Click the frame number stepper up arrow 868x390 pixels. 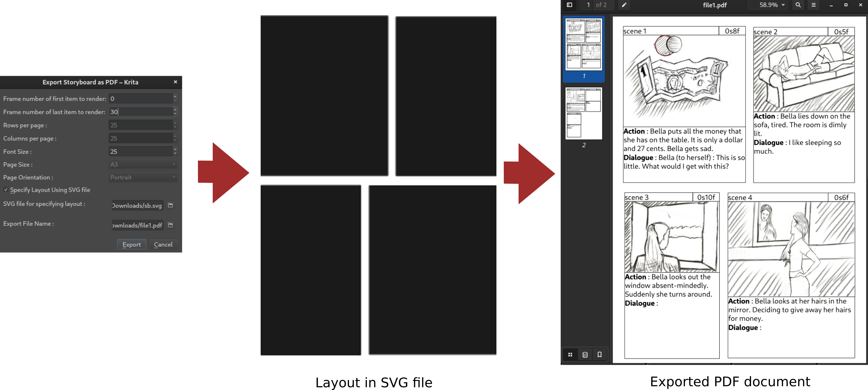(175, 96)
